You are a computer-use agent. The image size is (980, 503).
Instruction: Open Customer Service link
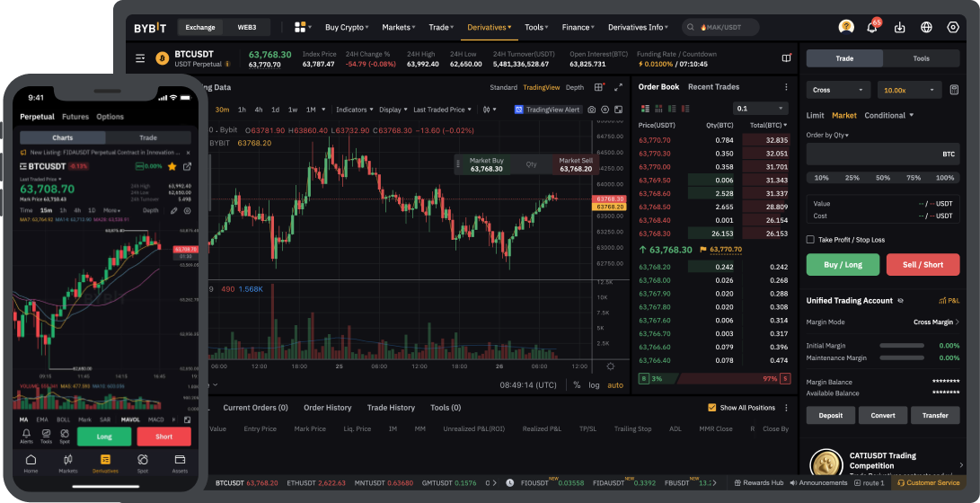(928, 483)
